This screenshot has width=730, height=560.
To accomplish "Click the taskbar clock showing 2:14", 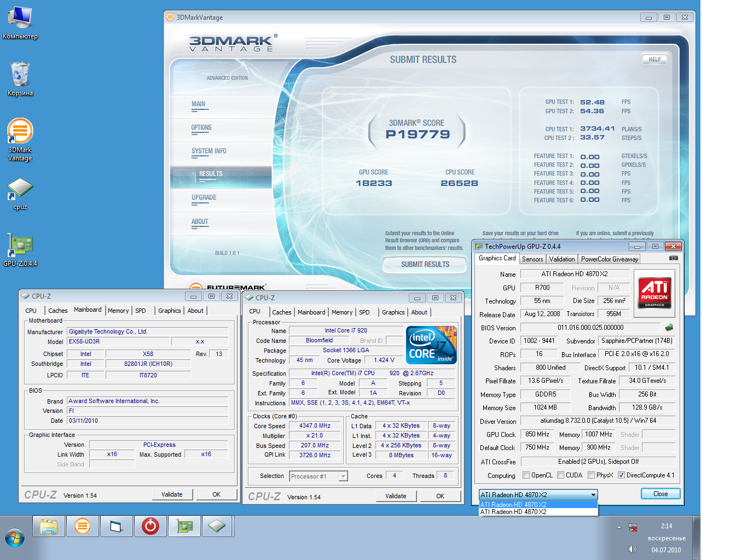I will pos(667,526).
